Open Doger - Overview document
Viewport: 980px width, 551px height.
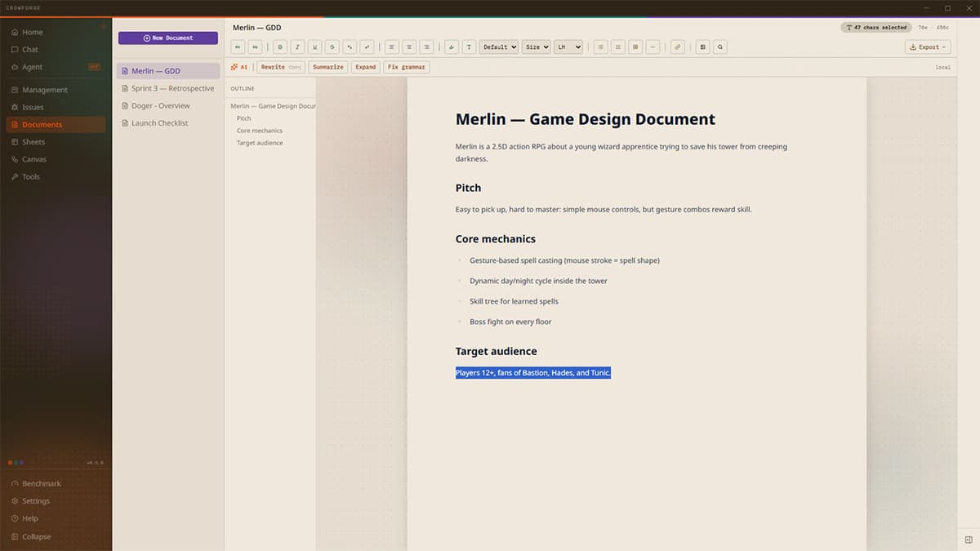click(168, 106)
